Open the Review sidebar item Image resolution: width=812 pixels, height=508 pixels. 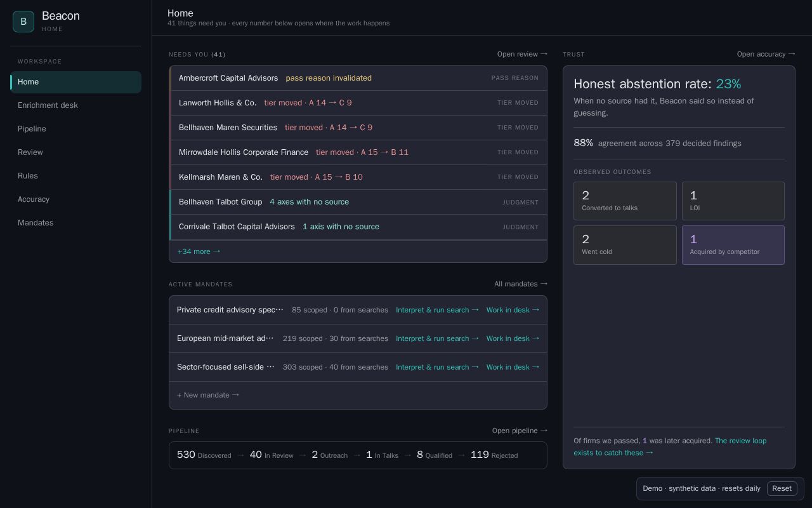[x=75, y=152]
